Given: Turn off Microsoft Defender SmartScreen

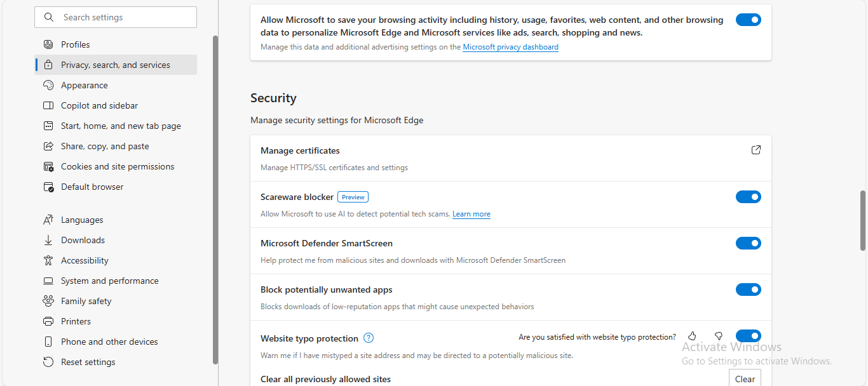Looking at the screenshot, I should pos(748,243).
